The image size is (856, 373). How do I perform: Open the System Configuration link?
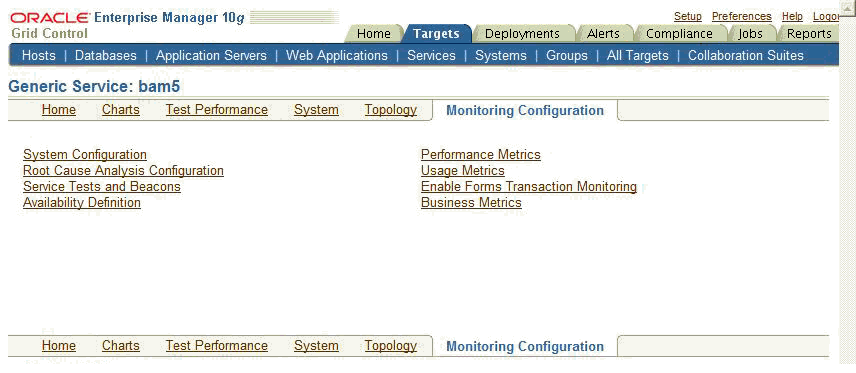pos(85,155)
